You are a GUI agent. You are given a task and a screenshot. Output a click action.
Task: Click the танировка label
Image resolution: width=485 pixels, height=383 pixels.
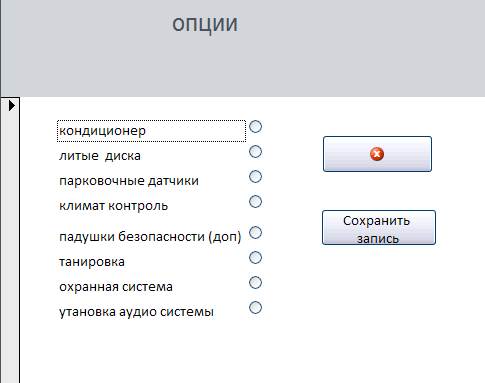(92, 262)
